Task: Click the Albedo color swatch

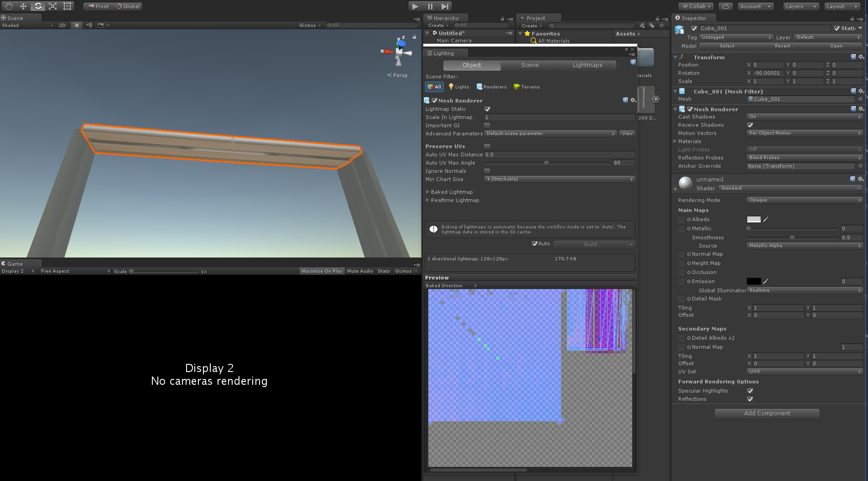Action: pos(754,219)
